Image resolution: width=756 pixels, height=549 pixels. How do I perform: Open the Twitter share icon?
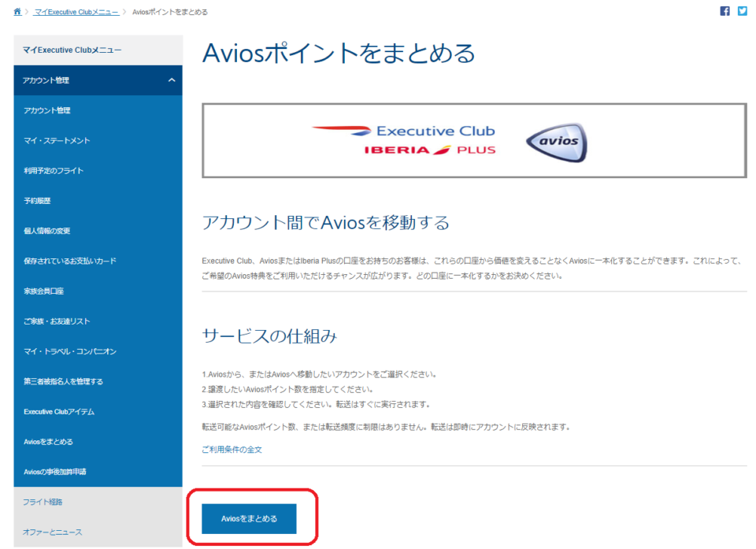(742, 11)
